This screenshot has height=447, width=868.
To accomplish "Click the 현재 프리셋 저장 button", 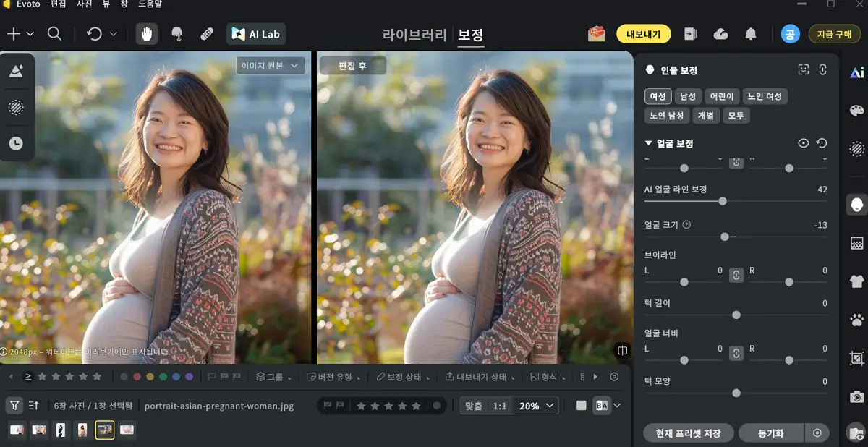I will click(688, 433).
